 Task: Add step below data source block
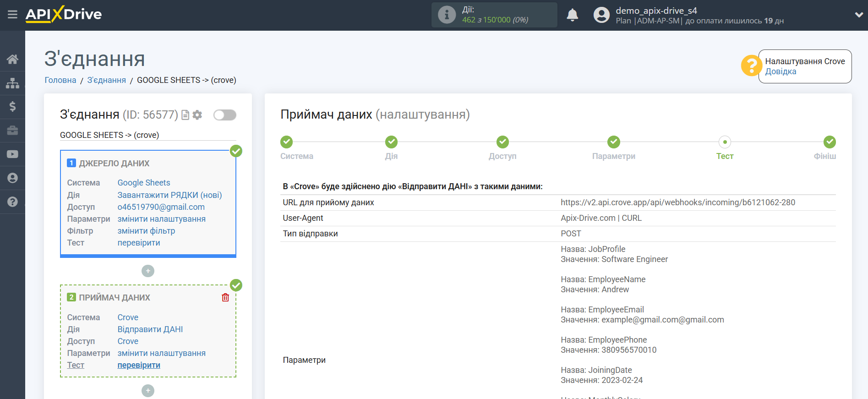click(x=148, y=271)
